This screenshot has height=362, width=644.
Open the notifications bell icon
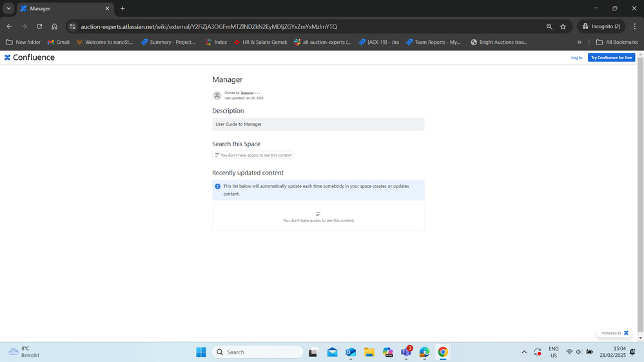(x=632, y=352)
